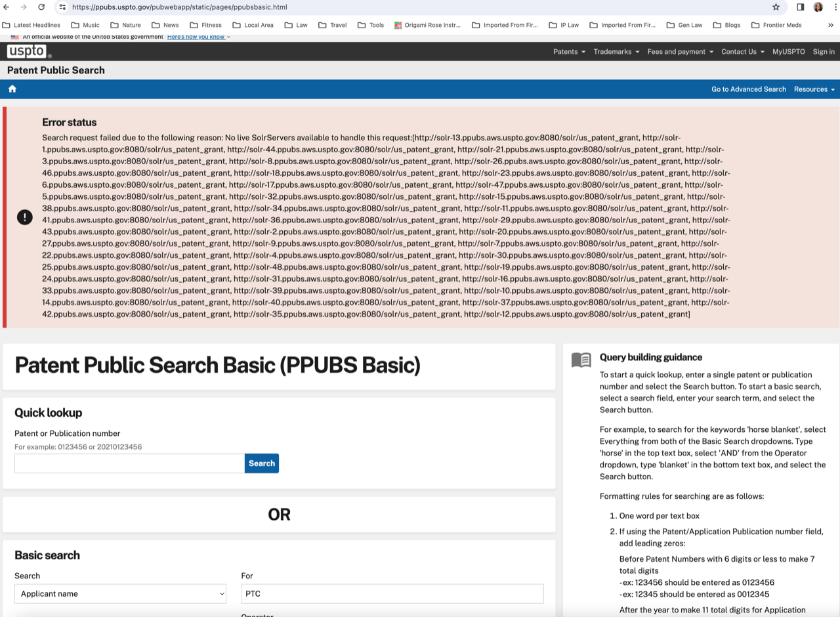Click the Patent Public Search title
840x617 pixels.
pos(56,70)
